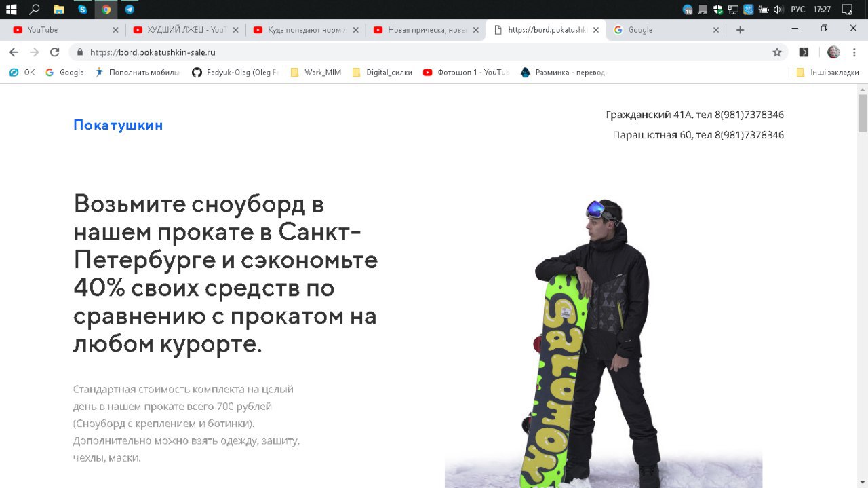Image resolution: width=868 pixels, height=488 pixels.
Task: Expand the Інші закладки folder
Action: point(827,73)
